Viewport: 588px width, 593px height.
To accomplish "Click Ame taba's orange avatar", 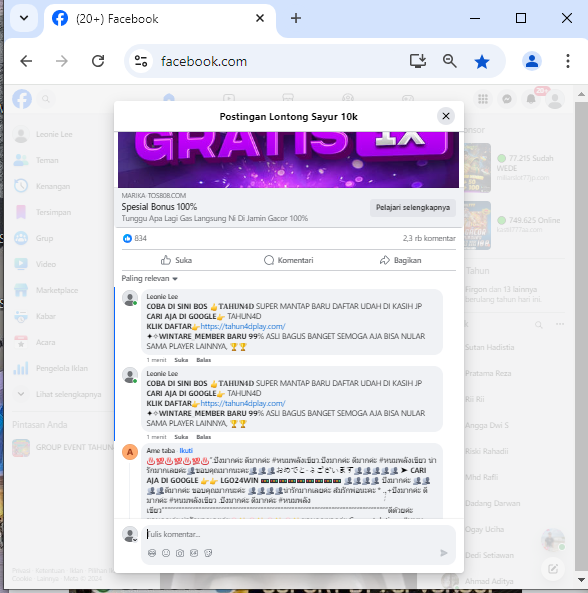I will click(130, 452).
